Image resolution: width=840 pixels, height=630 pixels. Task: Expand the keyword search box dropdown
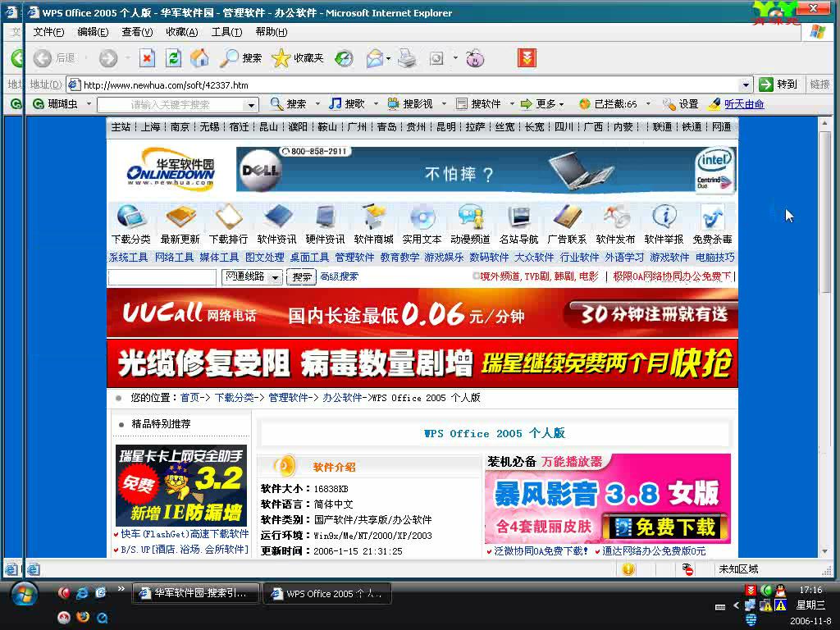pyautogui.click(x=251, y=104)
